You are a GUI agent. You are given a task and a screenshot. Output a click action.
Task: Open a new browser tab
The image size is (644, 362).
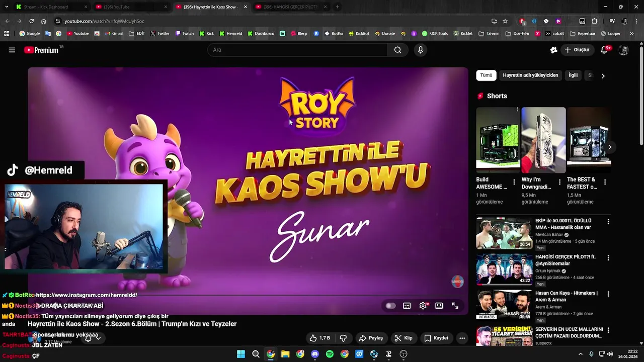tap(337, 7)
